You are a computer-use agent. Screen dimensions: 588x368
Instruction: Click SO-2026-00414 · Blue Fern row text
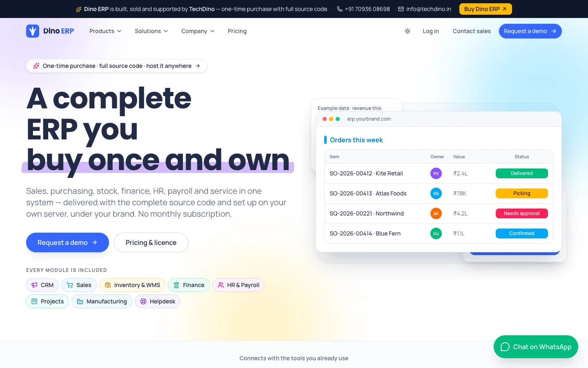[365, 233]
